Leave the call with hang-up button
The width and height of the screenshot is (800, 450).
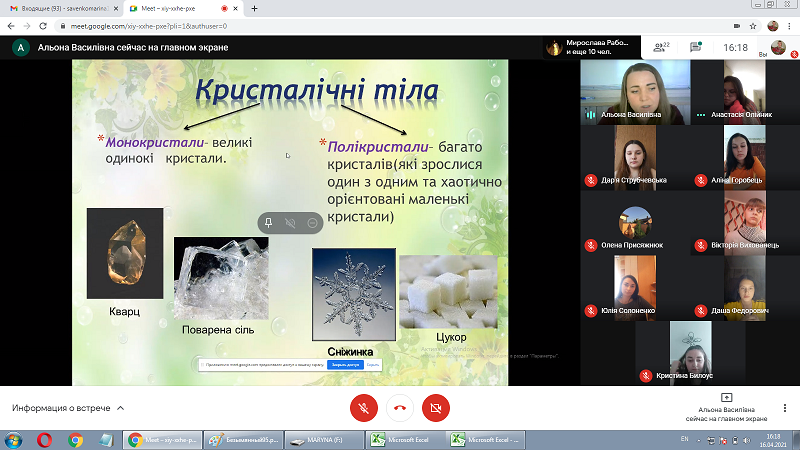[x=399, y=408]
